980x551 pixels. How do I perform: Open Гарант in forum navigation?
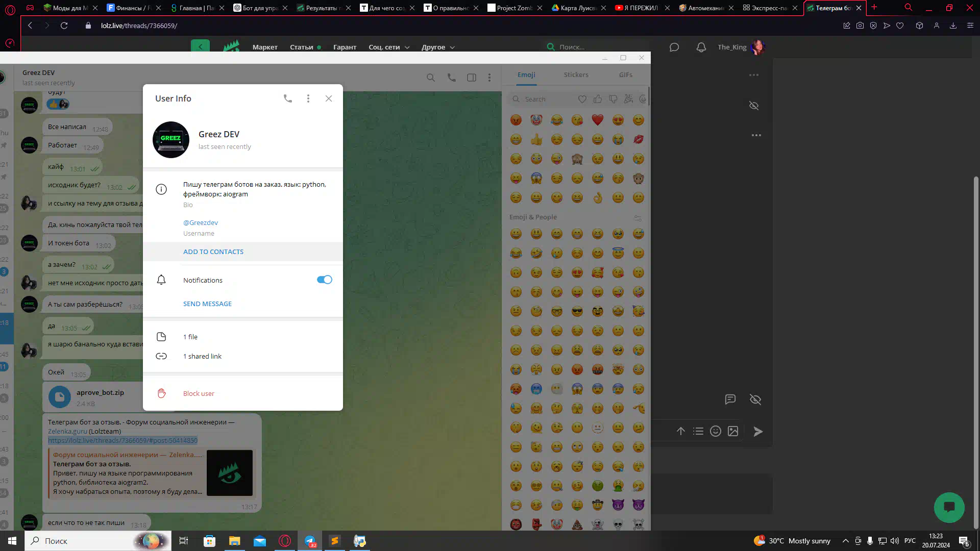(x=345, y=47)
